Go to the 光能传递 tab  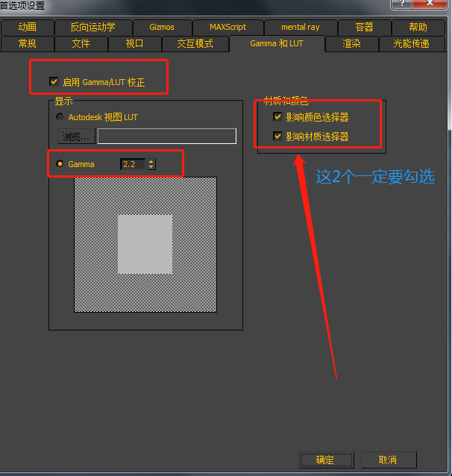[411, 44]
